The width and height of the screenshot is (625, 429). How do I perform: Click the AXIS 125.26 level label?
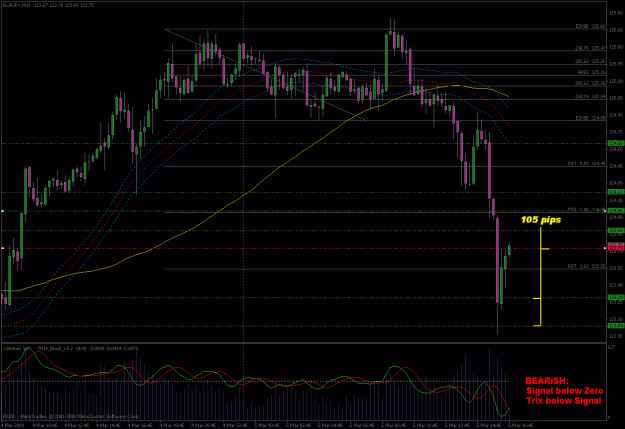click(591, 72)
